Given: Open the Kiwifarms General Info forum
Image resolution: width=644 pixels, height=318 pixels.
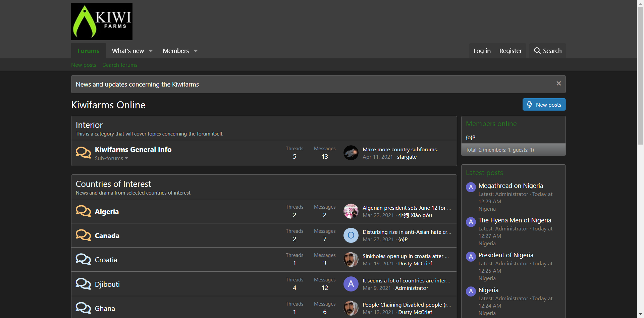Looking at the screenshot, I should [133, 150].
